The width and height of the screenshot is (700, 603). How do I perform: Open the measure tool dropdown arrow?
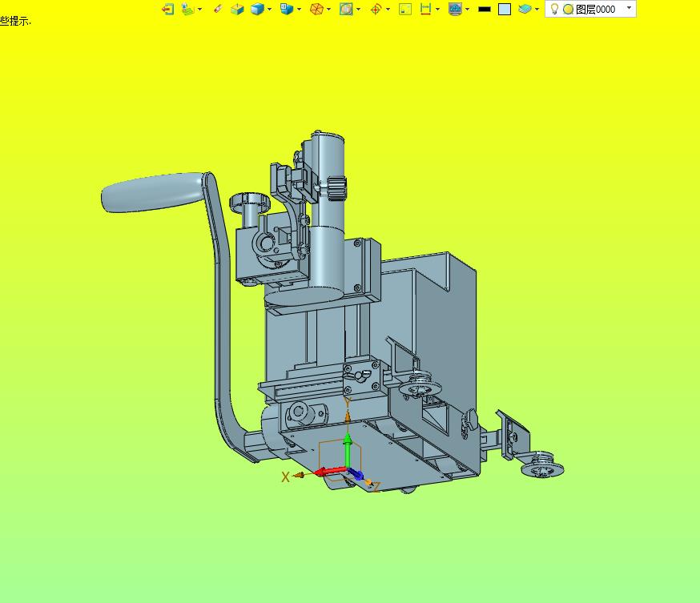click(437, 10)
